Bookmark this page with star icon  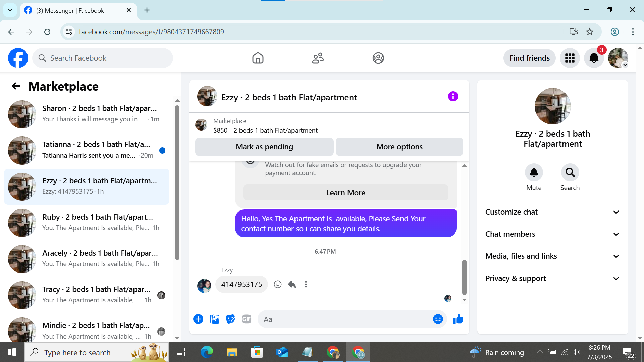tap(590, 32)
